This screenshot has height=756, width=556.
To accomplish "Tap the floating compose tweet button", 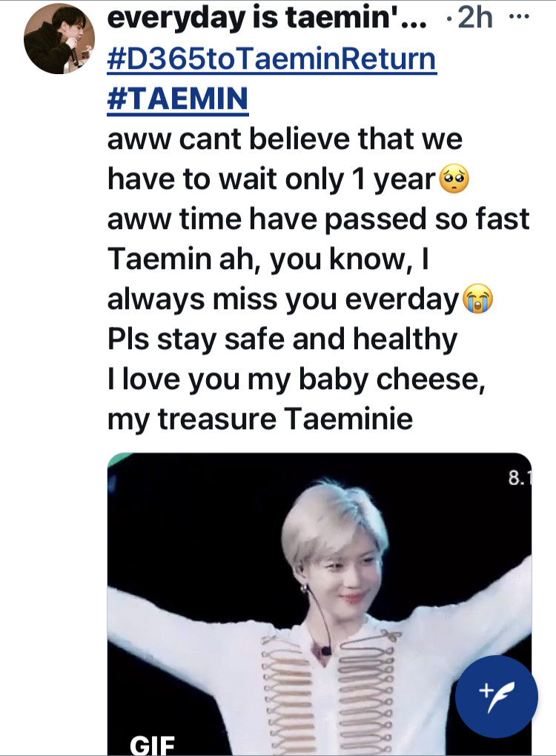I will click(x=497, y=697).
